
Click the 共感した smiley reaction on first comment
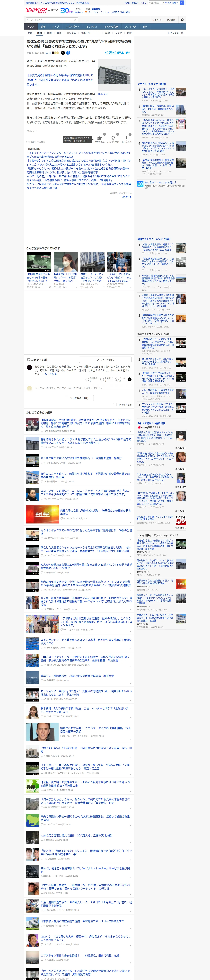pos(92,379)
